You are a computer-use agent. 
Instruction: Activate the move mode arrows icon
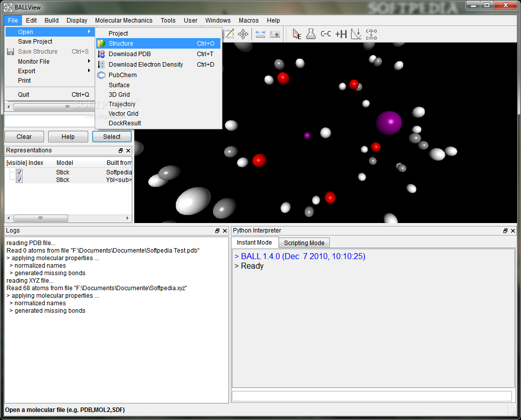click(243, 34)
